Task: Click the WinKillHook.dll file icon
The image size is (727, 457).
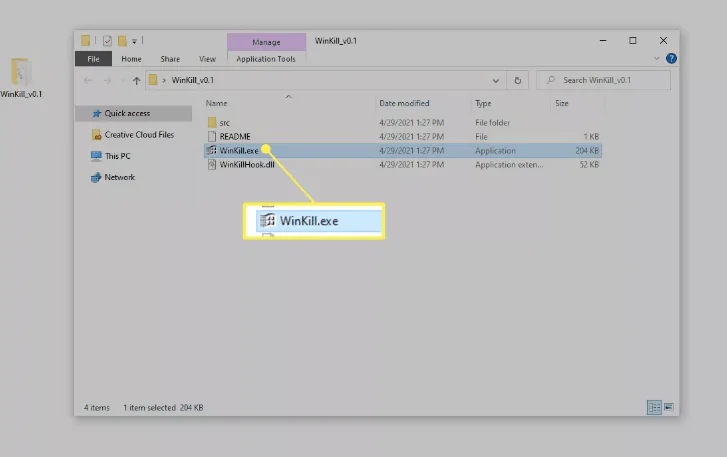Action: pyautogui.click(x=212, y=165)
